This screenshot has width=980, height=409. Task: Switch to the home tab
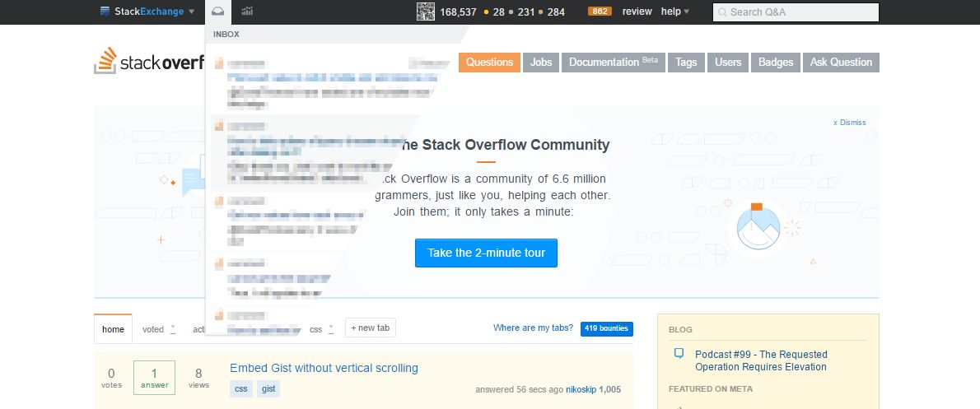tap(113, 329)
